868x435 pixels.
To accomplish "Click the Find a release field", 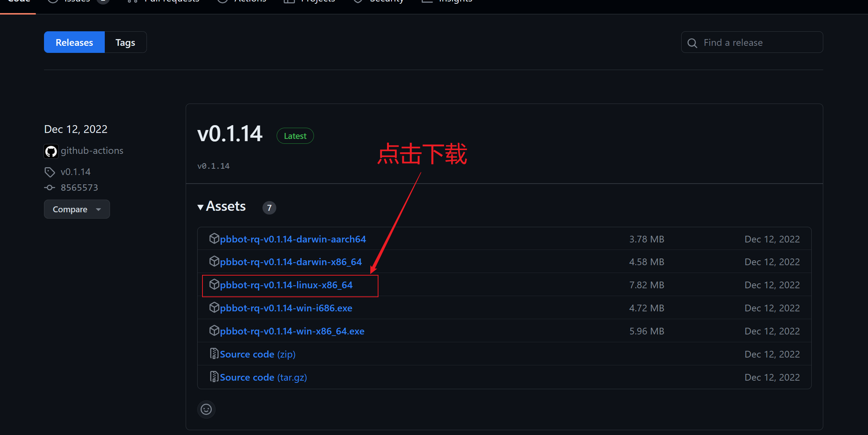I will point(757,42).
